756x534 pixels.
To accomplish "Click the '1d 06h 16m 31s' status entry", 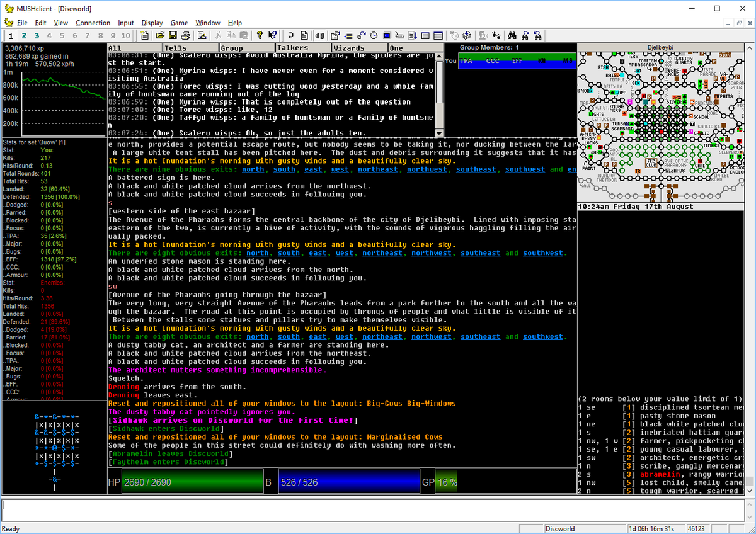I will (655, 529).
